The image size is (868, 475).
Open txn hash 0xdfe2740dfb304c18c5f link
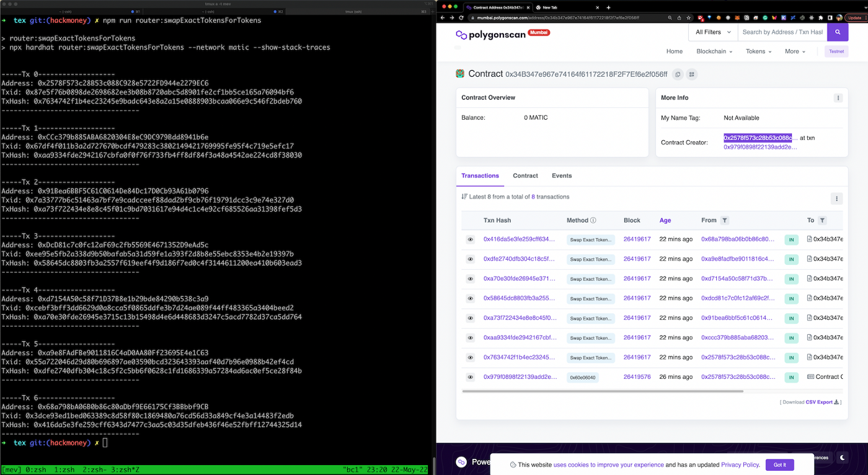pyautogui.click(x=519, y=259)
